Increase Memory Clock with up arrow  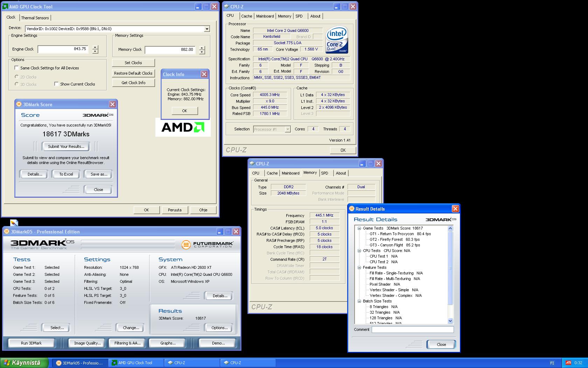pyautogui.click(x=202, y=48)
